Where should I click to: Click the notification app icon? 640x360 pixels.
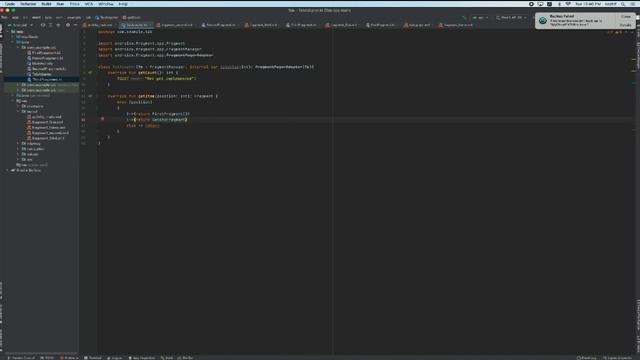pos(542,20)
